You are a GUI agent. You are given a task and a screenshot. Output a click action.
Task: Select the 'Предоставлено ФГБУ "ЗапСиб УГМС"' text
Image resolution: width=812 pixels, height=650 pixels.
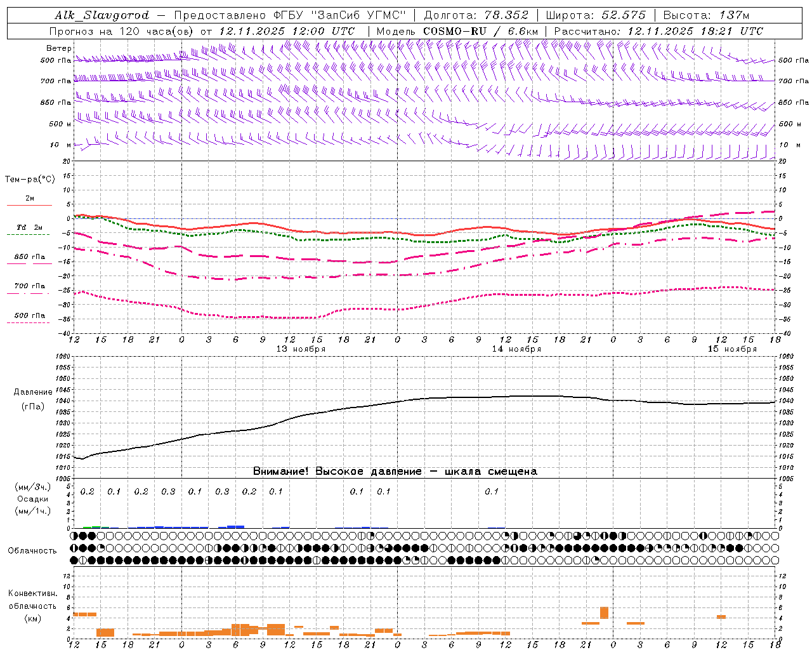[289, 15]
